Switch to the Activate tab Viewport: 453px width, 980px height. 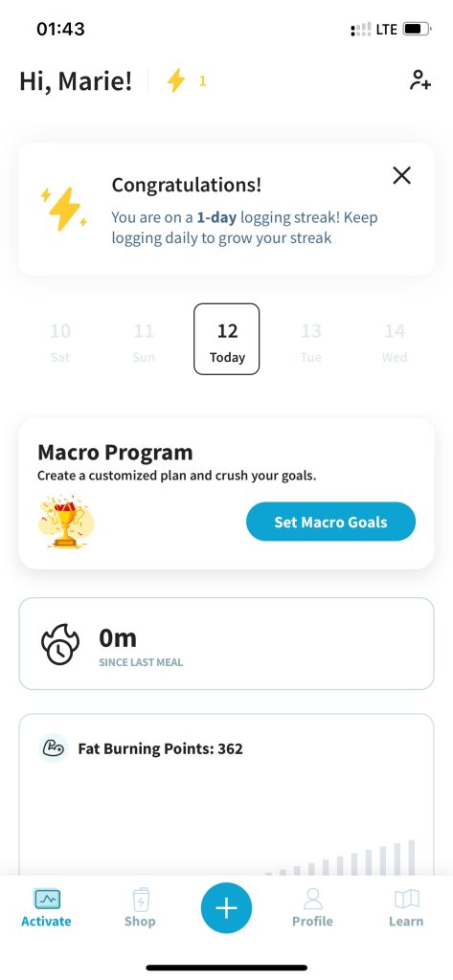pyautogui.click(x=46, y=907)
